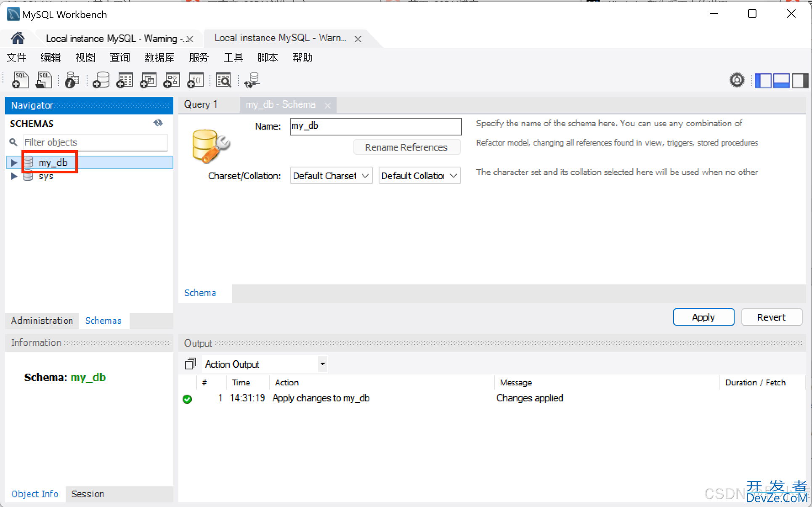The image size is (812, 507).
Task: Toggle the left sidebar panel
Action: point(763,80)
